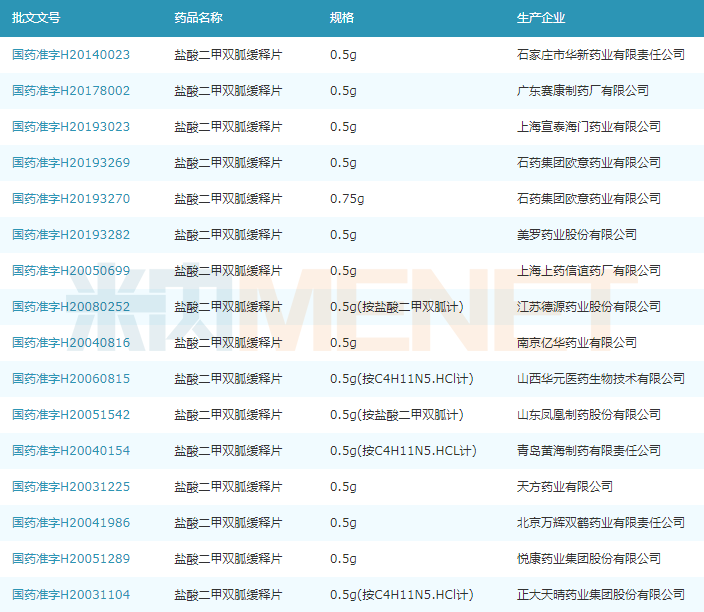This screenshot has height=612, width=704.
Task: Select manufacturer 北京万辉双鹤药业有限责任公司
Action: tap(601, 523)
